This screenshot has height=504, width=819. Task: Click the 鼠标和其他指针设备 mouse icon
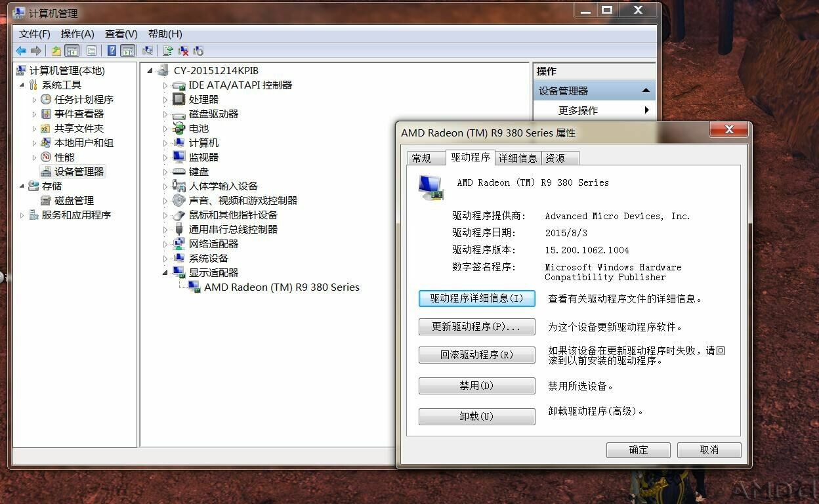(x=178, y=215)
